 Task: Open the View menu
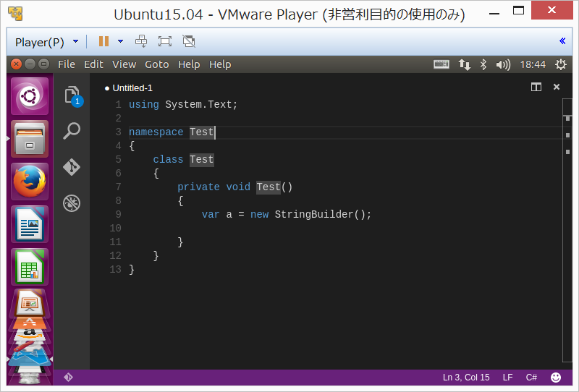pos(124,64)
